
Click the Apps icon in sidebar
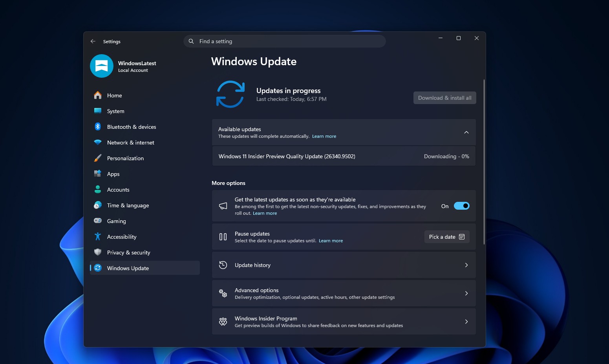[98, 174]
